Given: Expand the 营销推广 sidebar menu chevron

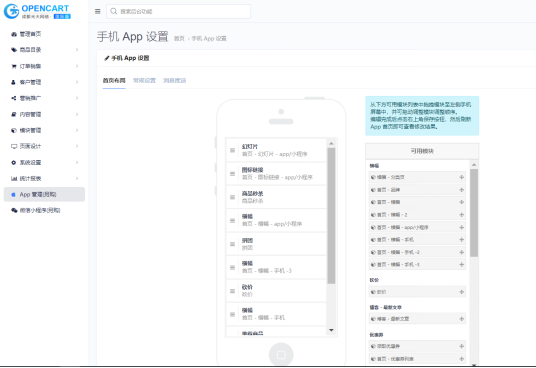Looking at the screenshot, I should coord(77,98).
